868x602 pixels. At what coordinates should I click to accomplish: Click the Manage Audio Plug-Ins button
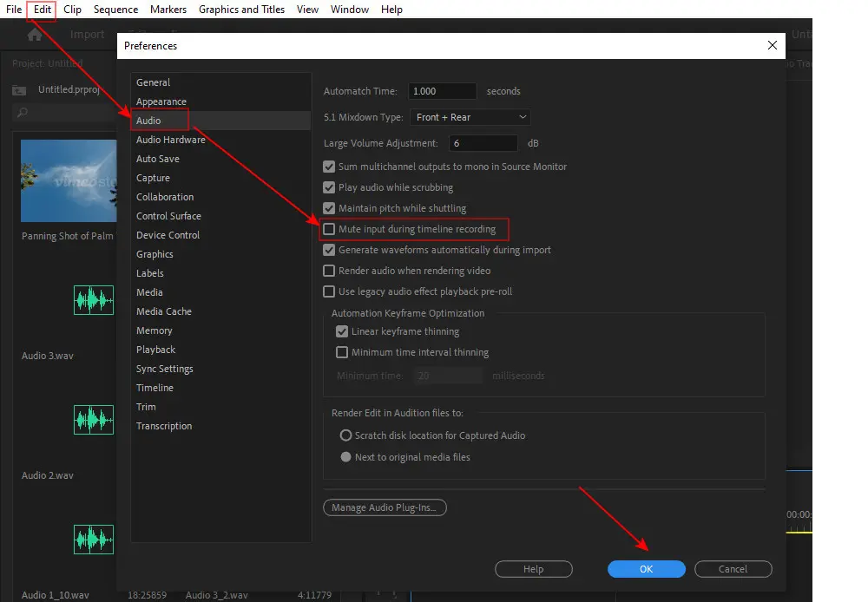coord(385,507)
